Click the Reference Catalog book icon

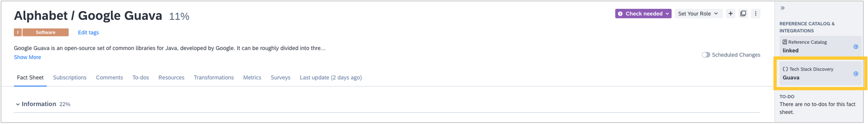[785, 42]
